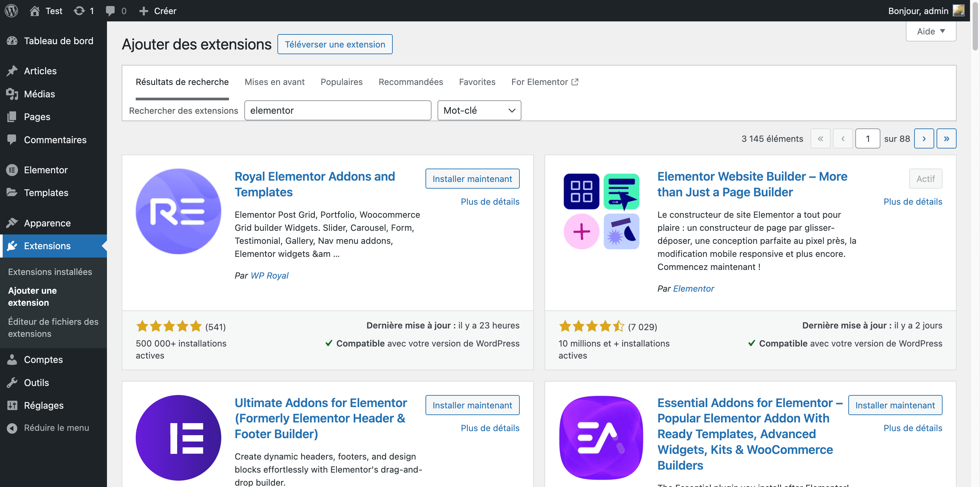The height and width of the screenshot is (487, 980).
Task: Click Téléverser une extension button
Action: pos(335,44)
